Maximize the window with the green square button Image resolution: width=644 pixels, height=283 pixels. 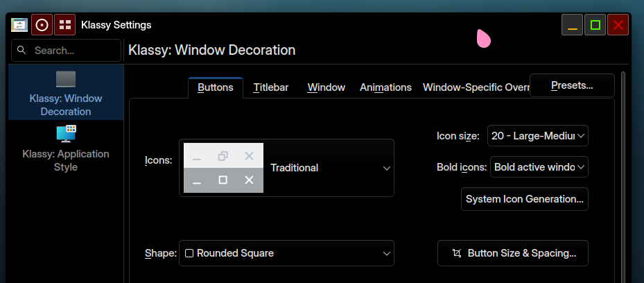[x=595, y=25]
